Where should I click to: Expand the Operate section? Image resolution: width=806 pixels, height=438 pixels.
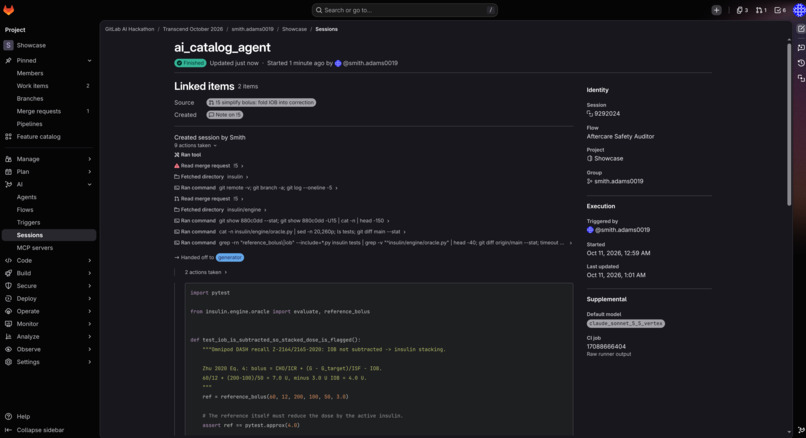pyautogui.click(x=49, y=311)
